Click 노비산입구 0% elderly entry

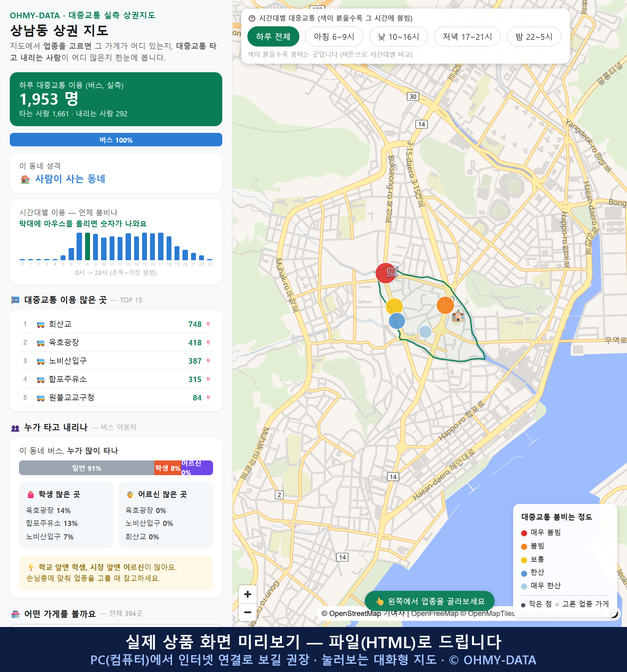point(149,523)
